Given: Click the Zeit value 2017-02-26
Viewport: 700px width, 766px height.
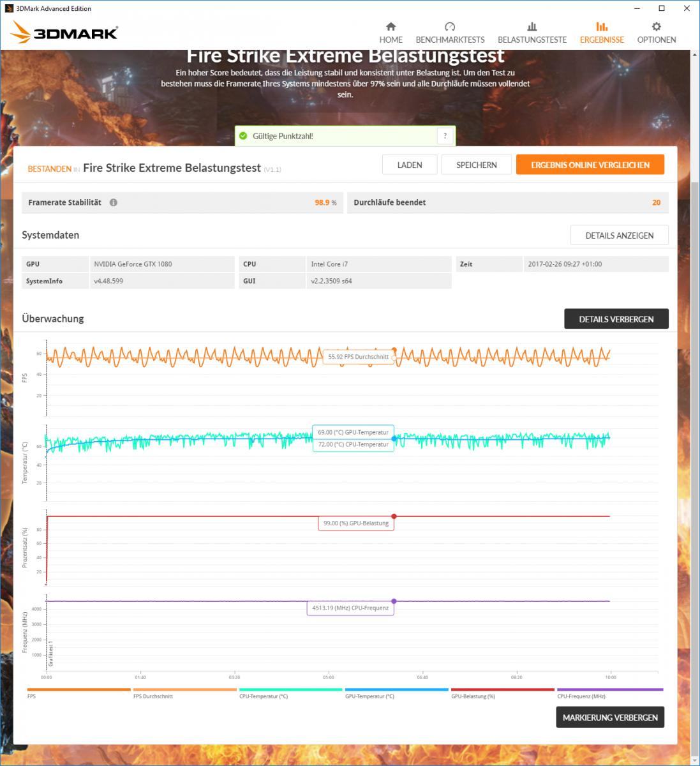Looking at the screenshot, I should point(595,264).
